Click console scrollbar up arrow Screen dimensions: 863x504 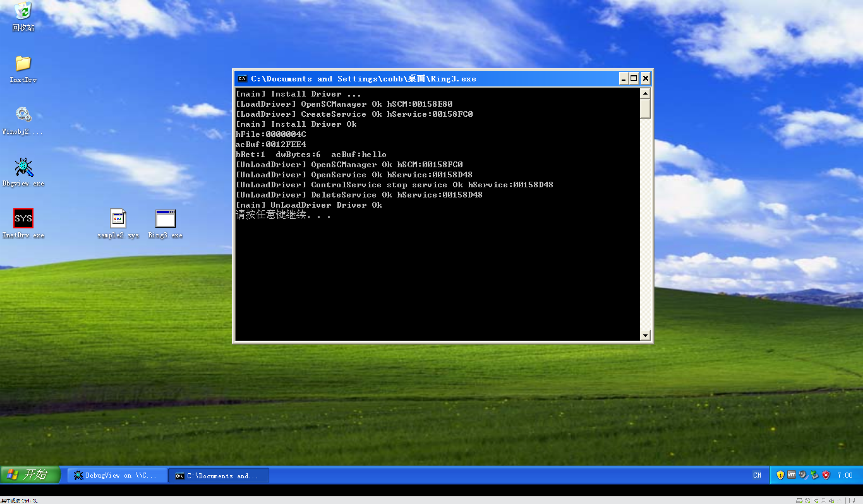(645, 94)
